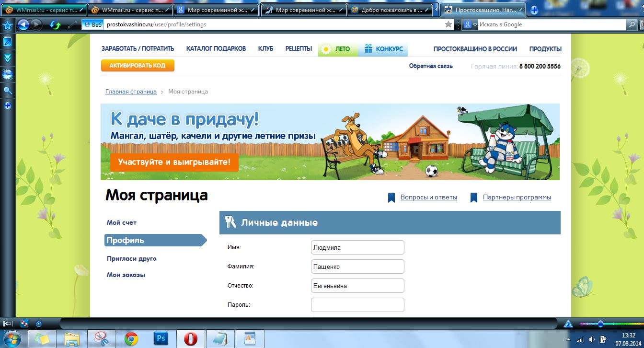Open the bookmarks star panel in the sidebar
The image size is (644, 348).
(8, 25)
